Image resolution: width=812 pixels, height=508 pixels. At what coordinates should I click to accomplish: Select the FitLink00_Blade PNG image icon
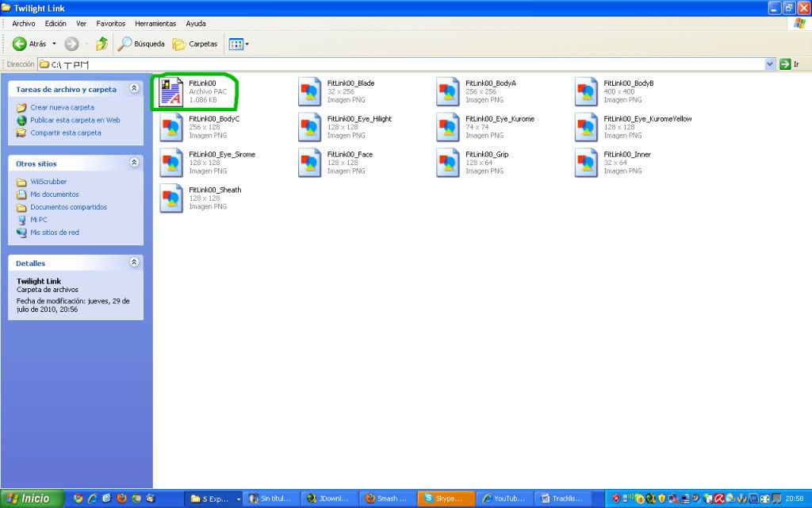click(310, 92)
